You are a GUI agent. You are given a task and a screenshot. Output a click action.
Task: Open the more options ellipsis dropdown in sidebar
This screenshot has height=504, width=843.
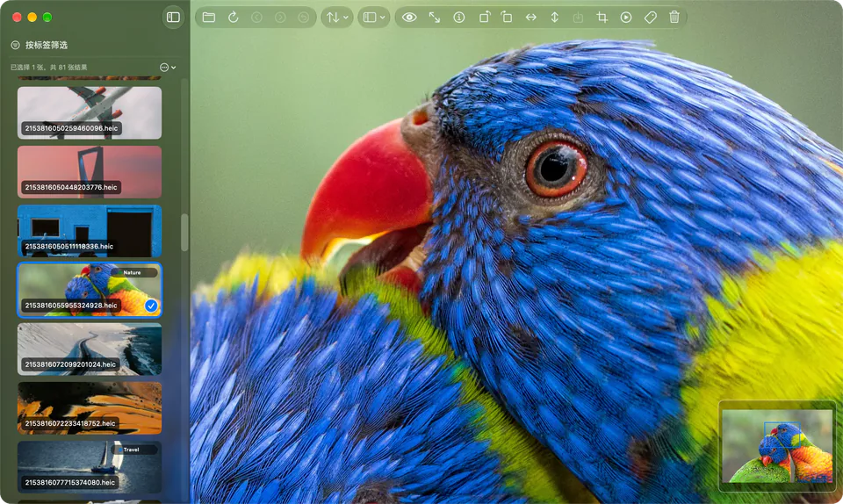coord(168,67)
